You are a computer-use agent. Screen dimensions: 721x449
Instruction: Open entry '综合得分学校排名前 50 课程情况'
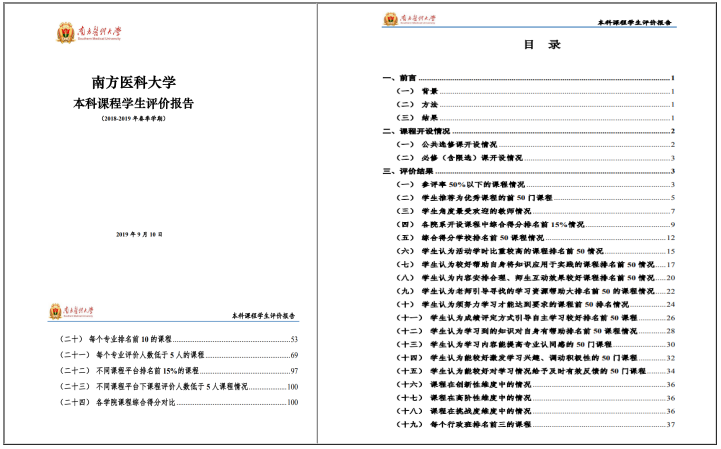[535, 238]
